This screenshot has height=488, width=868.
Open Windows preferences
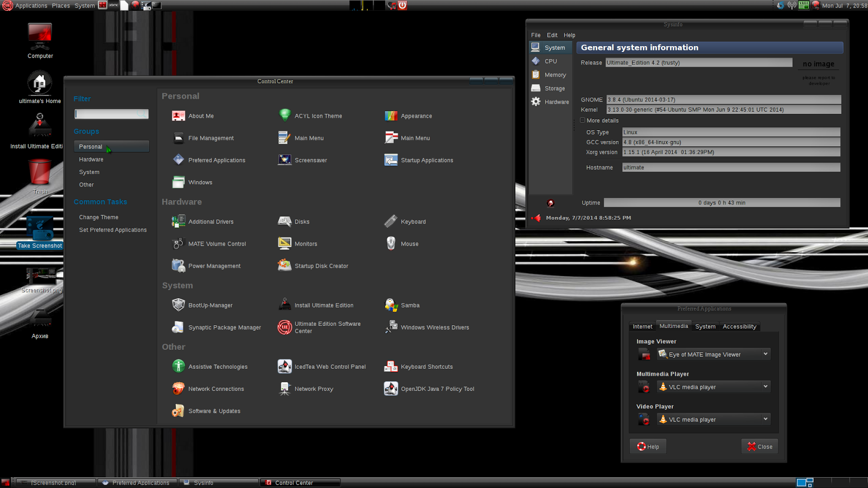[193, 183]
